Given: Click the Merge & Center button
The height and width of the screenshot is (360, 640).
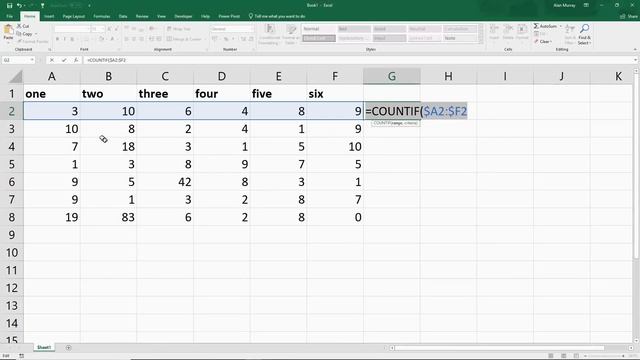Looking at the screenshot, I should [x=184, y=39].
